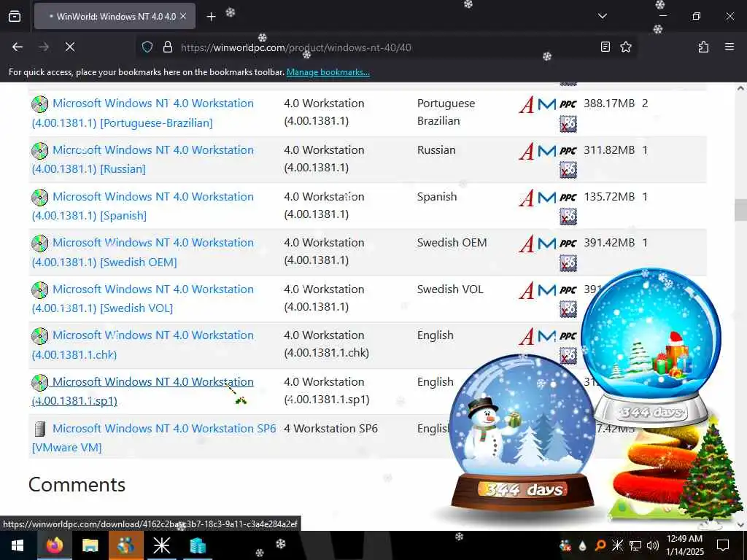747x560 pixels.
Task: Stop loading the page
Action: [x=70, y=47]
